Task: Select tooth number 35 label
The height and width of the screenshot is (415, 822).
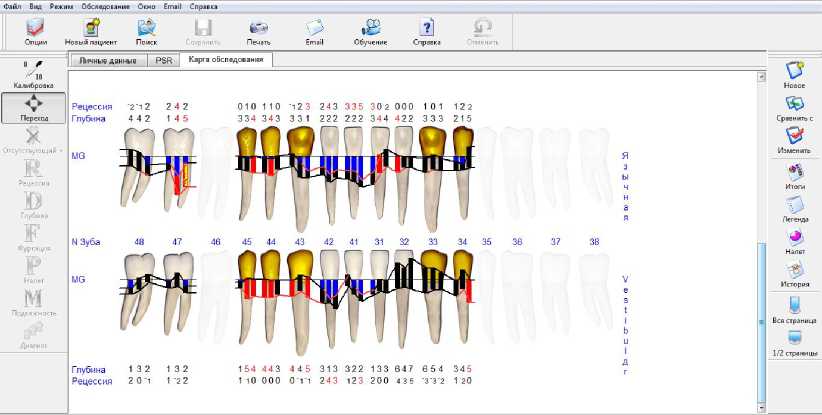Action: pyautogui.click(x=486, y=242)
